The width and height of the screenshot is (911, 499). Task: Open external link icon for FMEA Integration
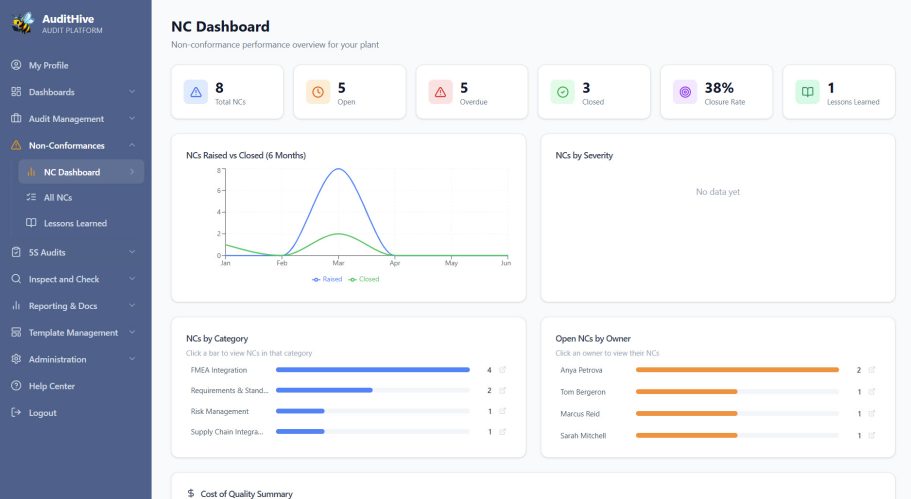pos(503,369)
